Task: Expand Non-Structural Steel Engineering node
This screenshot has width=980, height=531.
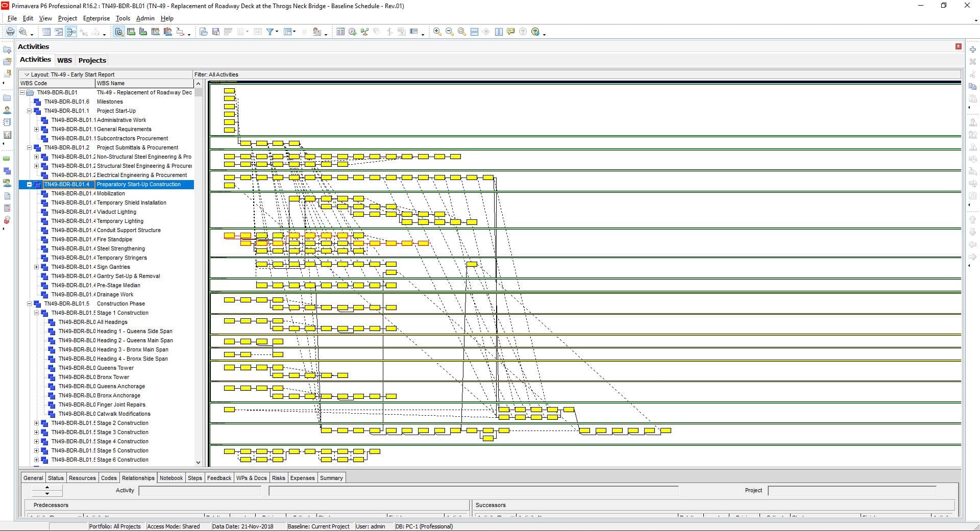Action: tap(37, 157)
